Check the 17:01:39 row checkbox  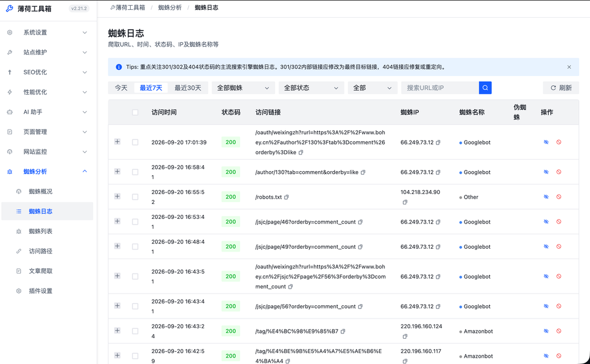pos(135,142)
